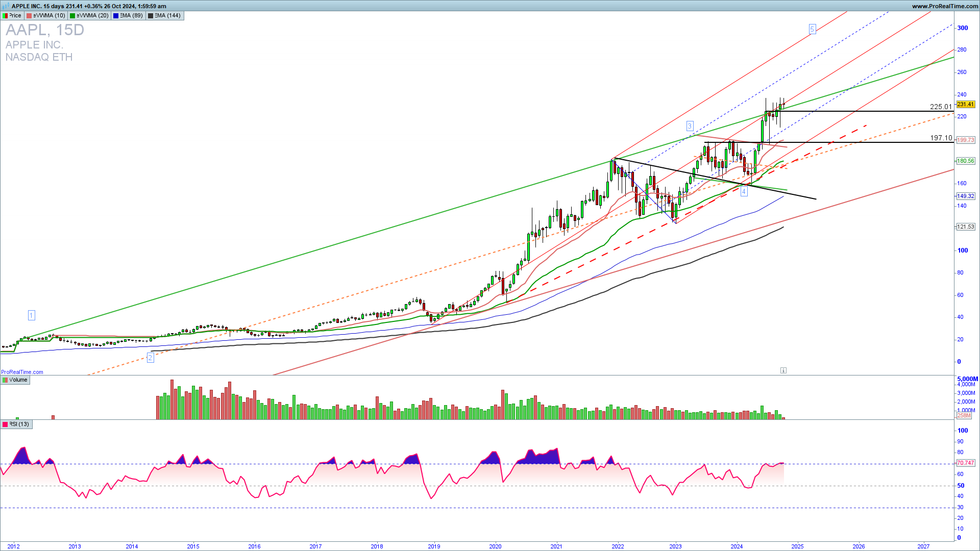Open the Price legend settings

12,15
